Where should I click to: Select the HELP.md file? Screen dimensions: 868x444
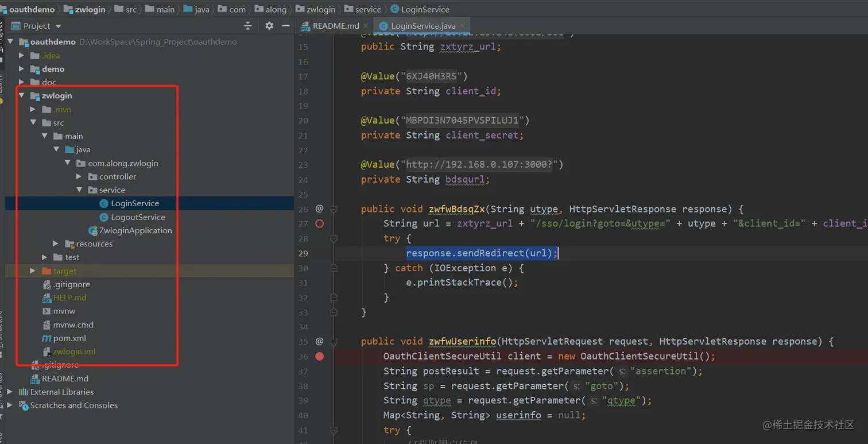click(69, 298)
